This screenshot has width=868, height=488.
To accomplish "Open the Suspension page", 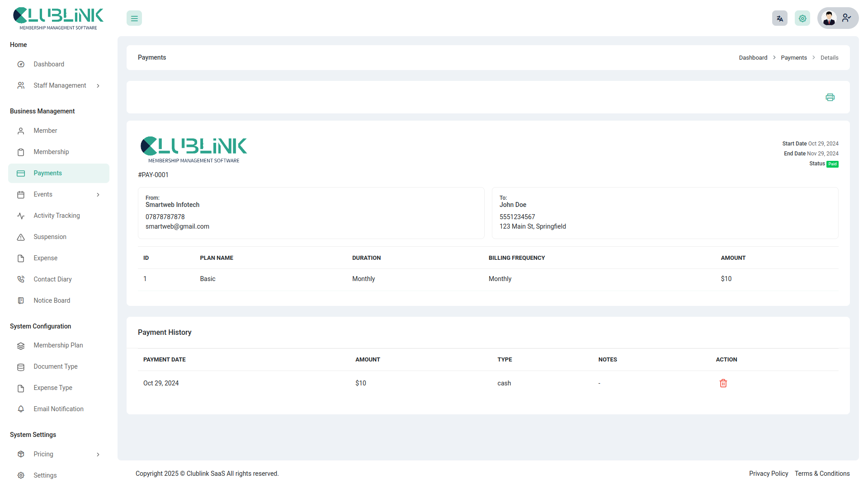I will pos(50,237).
